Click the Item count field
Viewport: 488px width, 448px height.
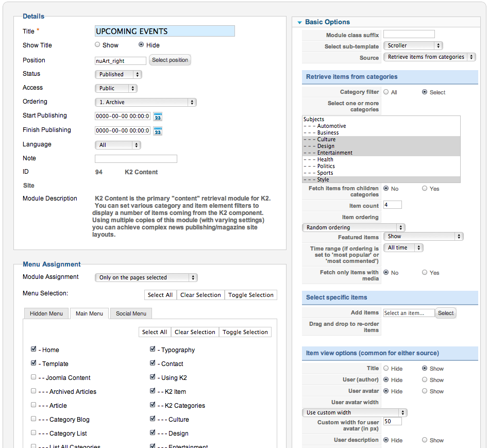click(393, 205)
